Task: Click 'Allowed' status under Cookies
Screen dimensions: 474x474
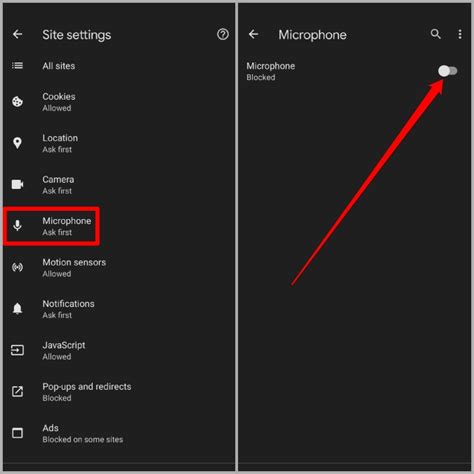Action: pyautogui.click(x=57, y=108)
